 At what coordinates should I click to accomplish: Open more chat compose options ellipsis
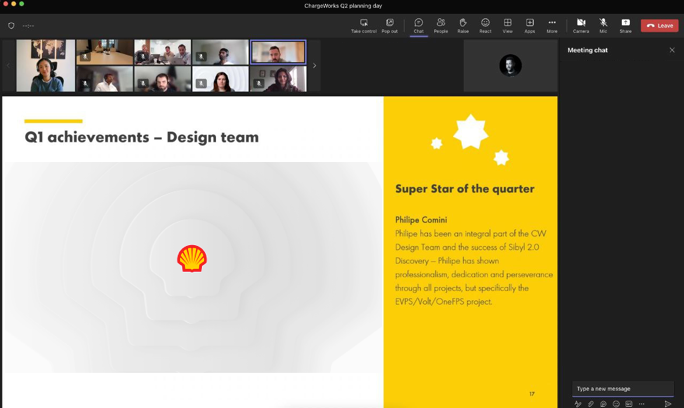pyautogui.click(x=641, y=404)
